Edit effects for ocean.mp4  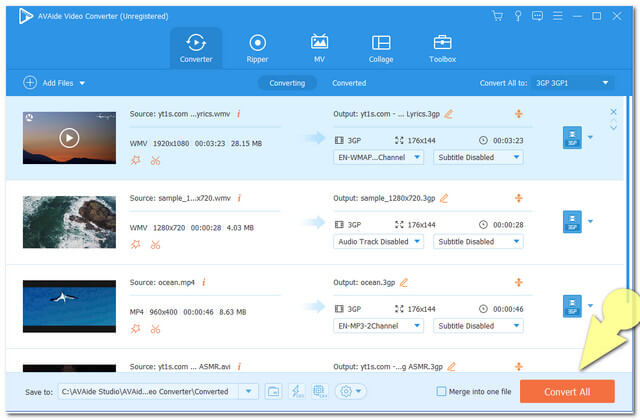136,329
